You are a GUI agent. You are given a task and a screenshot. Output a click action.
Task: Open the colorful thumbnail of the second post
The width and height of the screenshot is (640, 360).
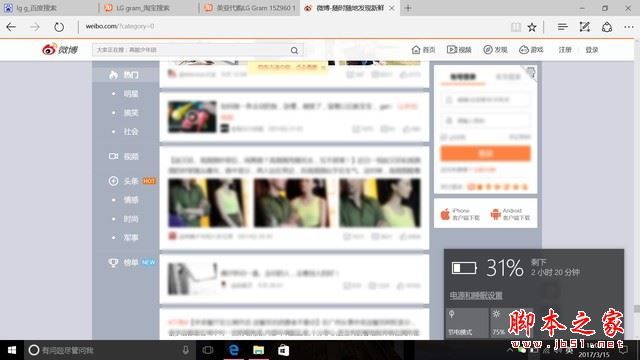tap(192, 117)
